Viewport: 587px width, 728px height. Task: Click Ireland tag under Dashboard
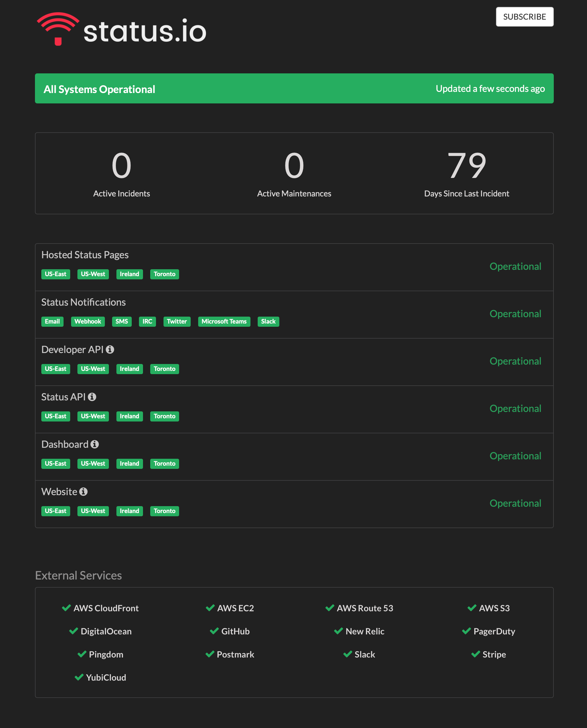click(x=129, y=463)
